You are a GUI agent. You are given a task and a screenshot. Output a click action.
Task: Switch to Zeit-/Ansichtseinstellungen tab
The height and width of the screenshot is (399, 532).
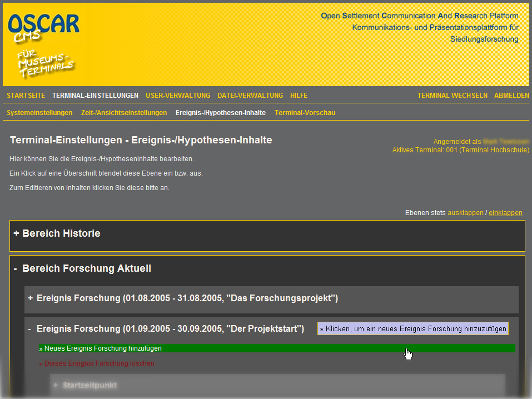[124, 113]
